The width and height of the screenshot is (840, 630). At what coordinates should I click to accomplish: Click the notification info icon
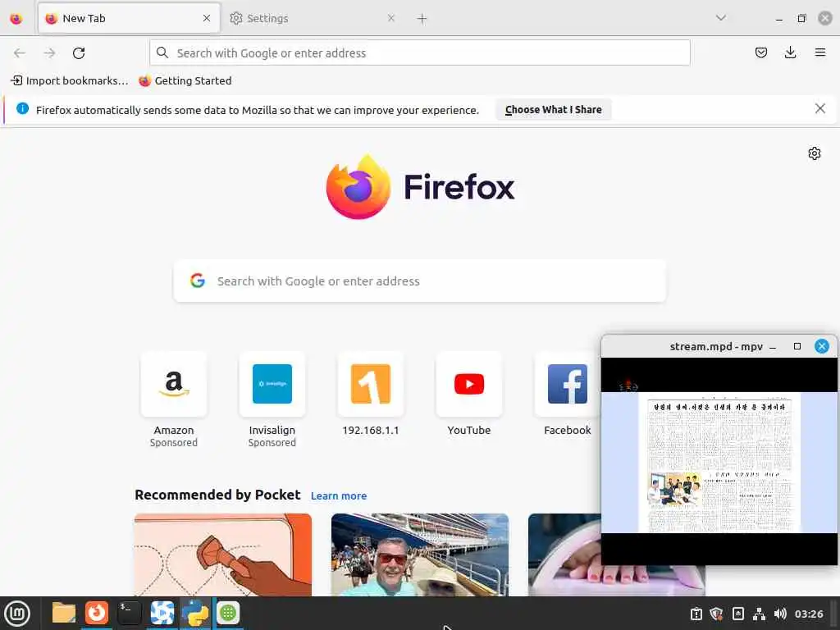22,109
